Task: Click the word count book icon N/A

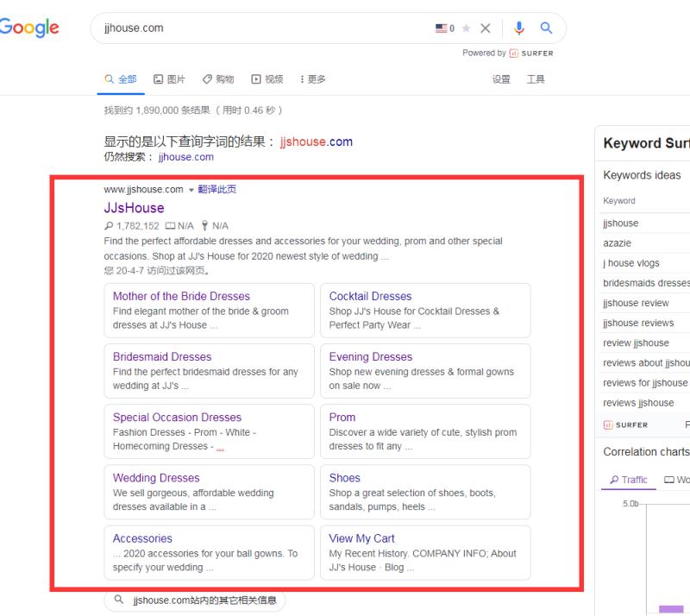Action: click(x=170, y=226)
